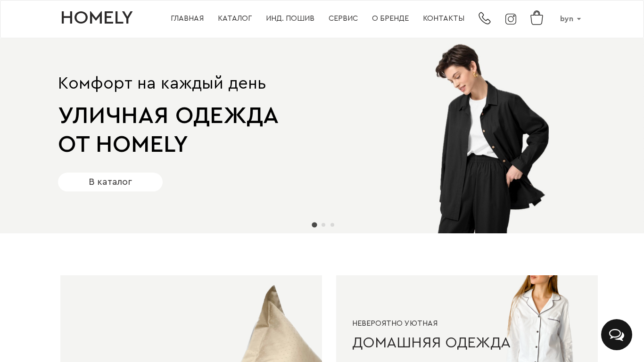Screen dimensions: 644x362
Task: Open the ДОМАШНЯЯ ОДЕЖДА category card
Action: [467, 319]
